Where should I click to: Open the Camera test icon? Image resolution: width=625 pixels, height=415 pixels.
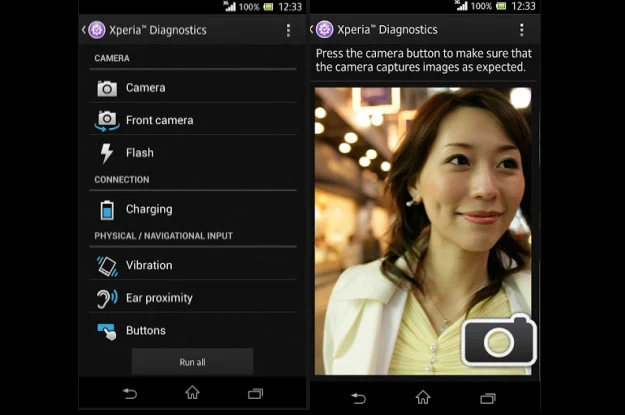[107, 88]
